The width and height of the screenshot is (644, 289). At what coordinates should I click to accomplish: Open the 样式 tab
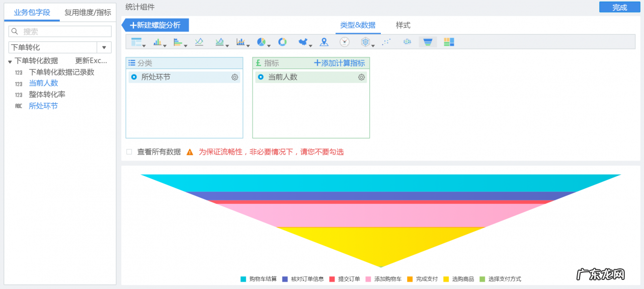(403, 25)
